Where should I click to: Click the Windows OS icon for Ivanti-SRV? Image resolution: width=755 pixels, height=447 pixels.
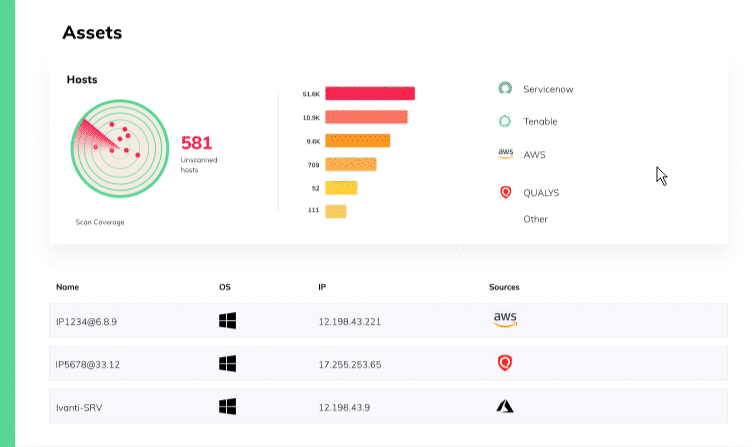coord(227,407)
